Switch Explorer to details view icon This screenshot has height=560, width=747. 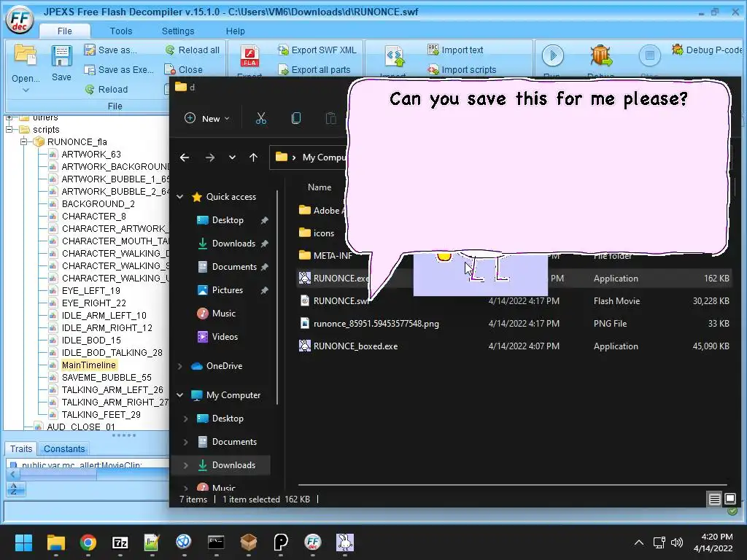click(x=714, y=499)
